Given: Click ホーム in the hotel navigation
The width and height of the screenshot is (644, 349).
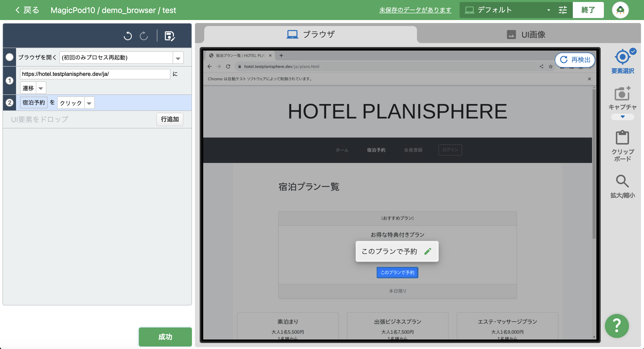Looking at the screenshot, I should 342,150.
